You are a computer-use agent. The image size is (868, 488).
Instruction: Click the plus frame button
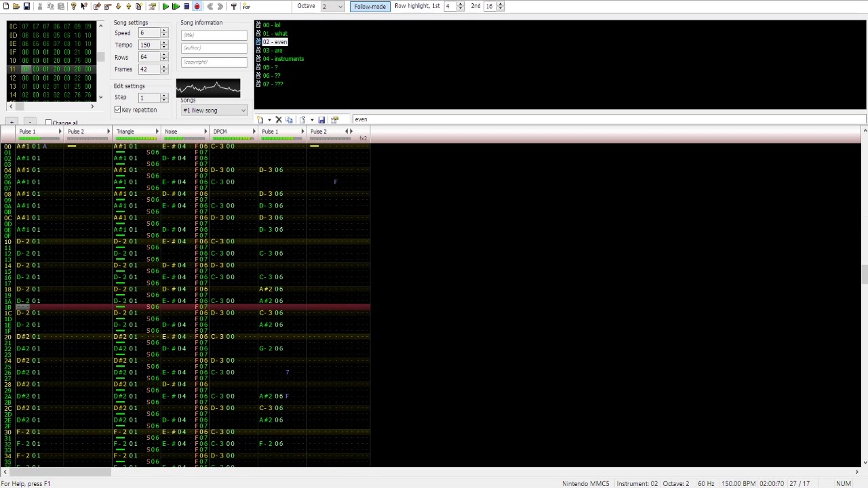click(x=12, y=123)
